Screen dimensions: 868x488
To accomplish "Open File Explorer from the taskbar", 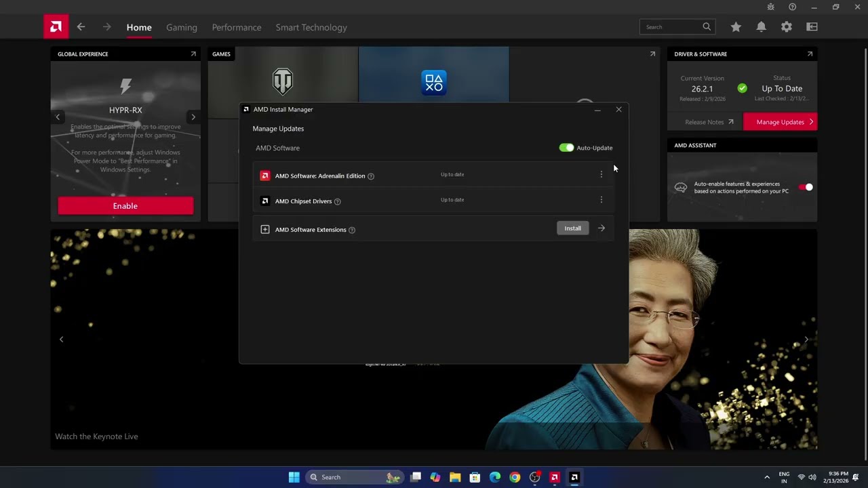I will pyautogui.click(x=455, y=477).
